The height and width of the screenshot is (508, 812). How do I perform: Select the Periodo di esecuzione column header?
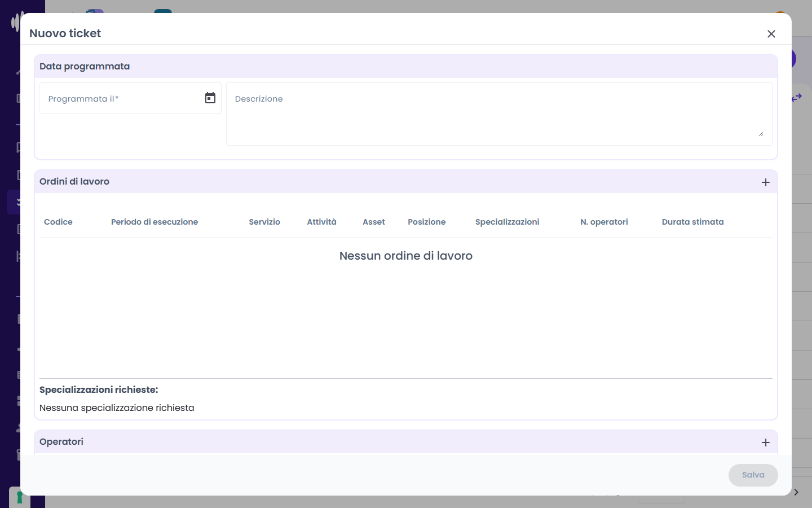tap(155, 222)
